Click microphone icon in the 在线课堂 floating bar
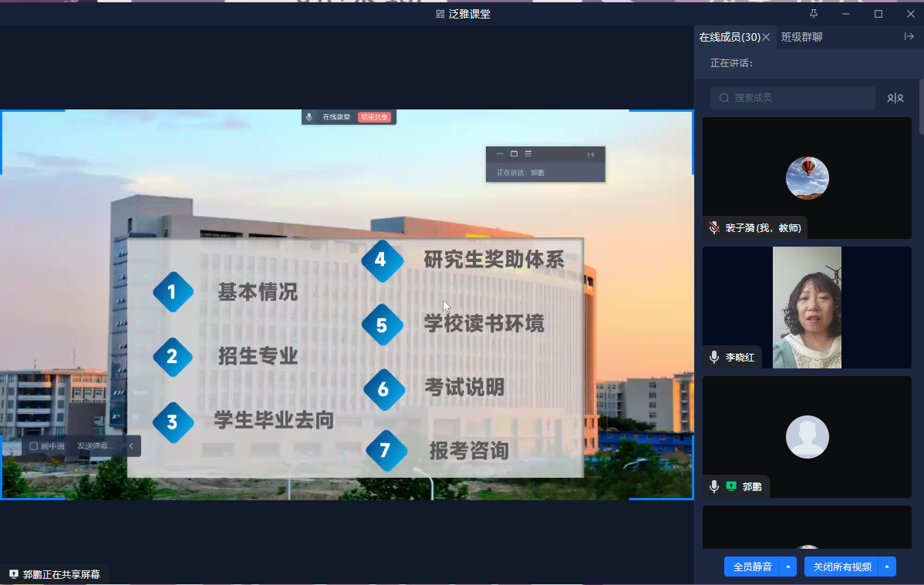 click(309, 117)
